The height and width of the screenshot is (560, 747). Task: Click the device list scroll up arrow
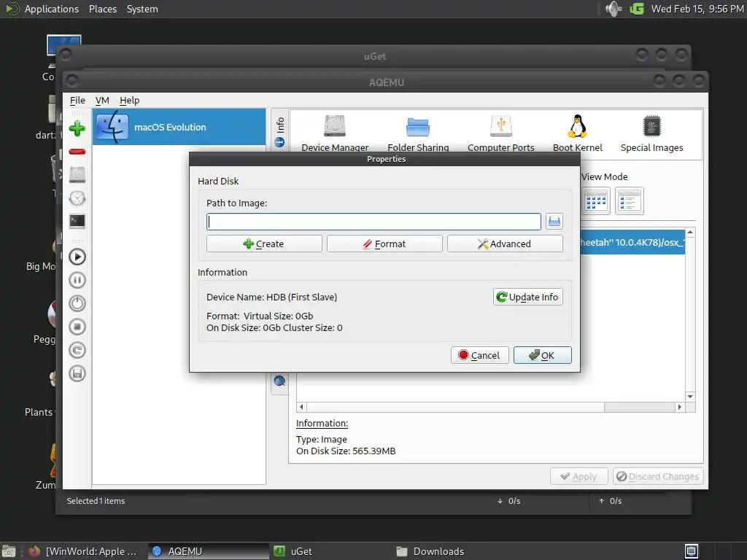click(690, 233)
